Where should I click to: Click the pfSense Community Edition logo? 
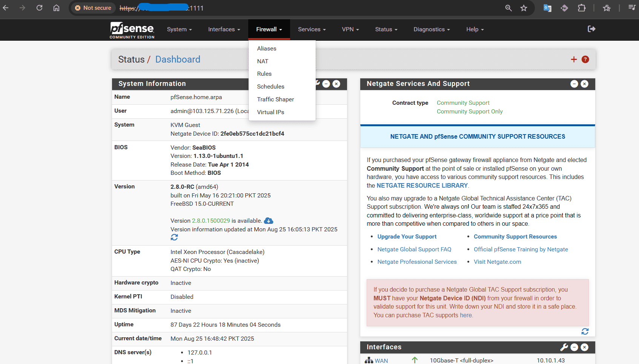(132, 30)
